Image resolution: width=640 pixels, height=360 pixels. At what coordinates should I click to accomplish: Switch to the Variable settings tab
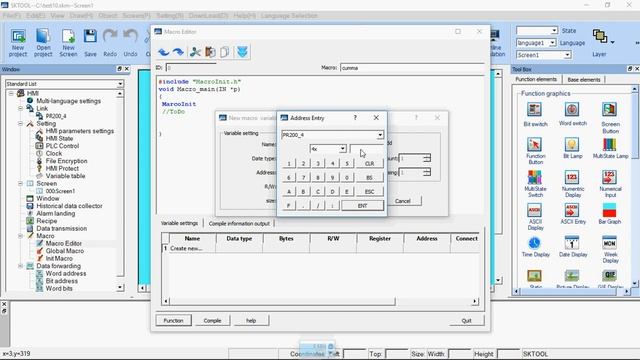pyautogui.click(x=179, y=223)
